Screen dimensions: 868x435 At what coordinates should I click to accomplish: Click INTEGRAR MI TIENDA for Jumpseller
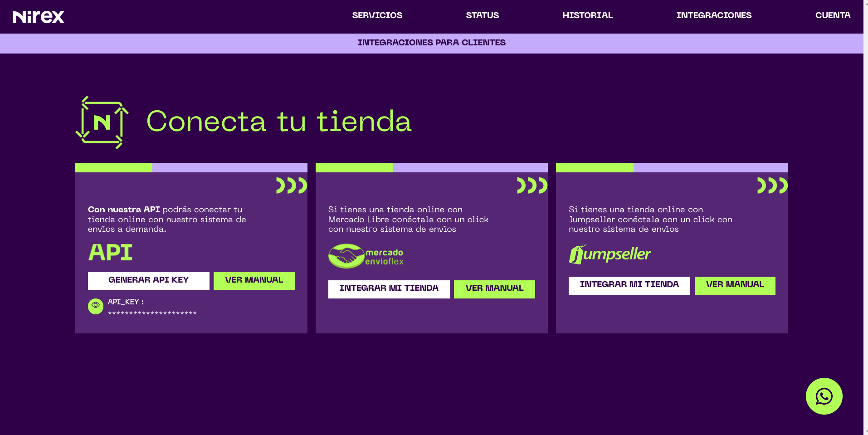tap(629, 285)
